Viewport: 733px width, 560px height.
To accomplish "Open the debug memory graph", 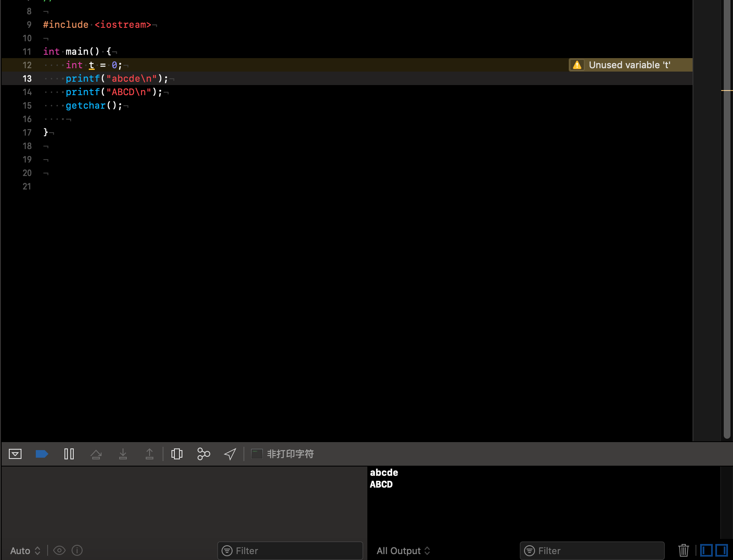I will (x=203, y=454).
